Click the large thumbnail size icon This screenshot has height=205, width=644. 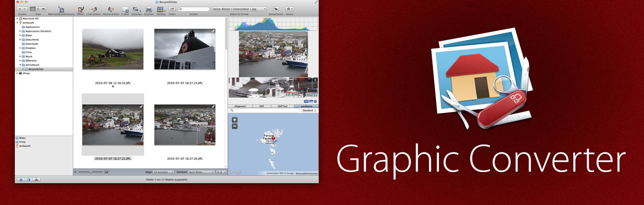tap(106, 172)
